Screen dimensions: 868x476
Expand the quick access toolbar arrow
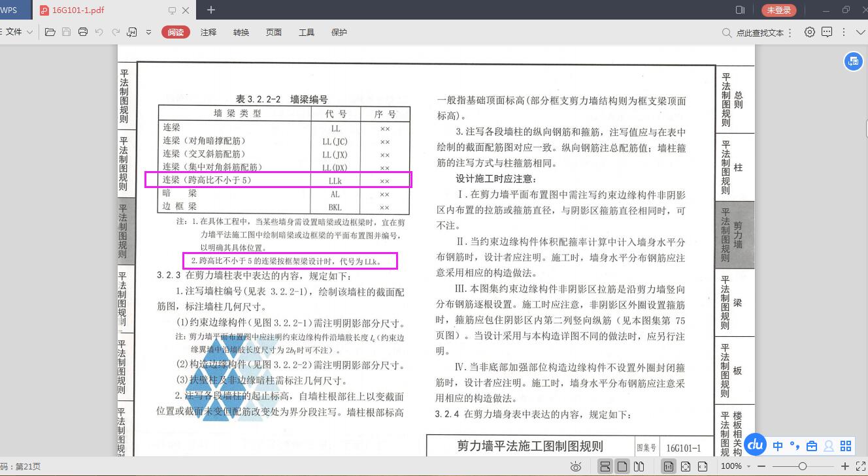click(148, 32)
